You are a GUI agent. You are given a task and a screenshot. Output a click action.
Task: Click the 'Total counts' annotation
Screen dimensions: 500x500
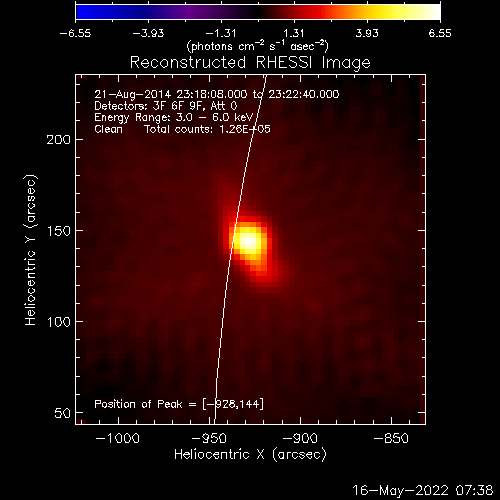point(207,129)
